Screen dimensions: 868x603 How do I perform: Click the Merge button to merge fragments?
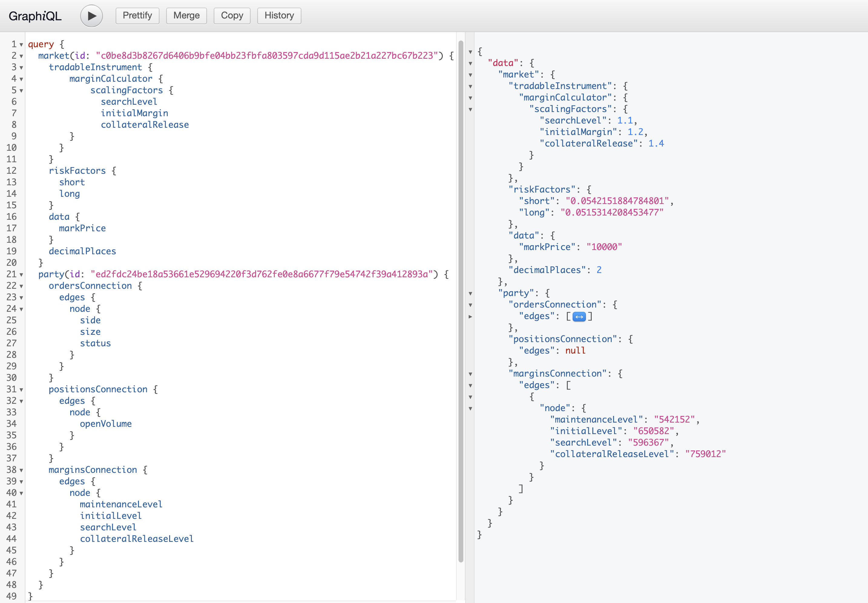(x=187, y=15)
